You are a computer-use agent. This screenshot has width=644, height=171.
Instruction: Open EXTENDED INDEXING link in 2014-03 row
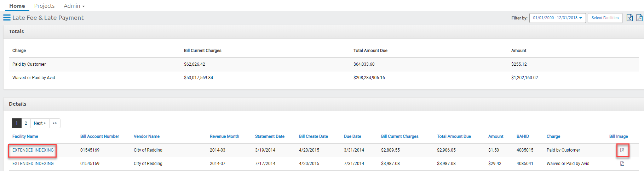[x=33, y=150]
